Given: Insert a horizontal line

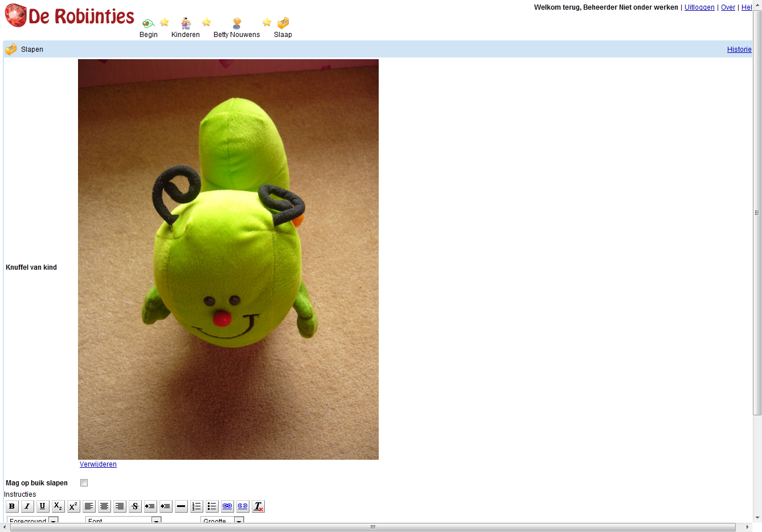Looking at the screenshot, I should point(181,506).
